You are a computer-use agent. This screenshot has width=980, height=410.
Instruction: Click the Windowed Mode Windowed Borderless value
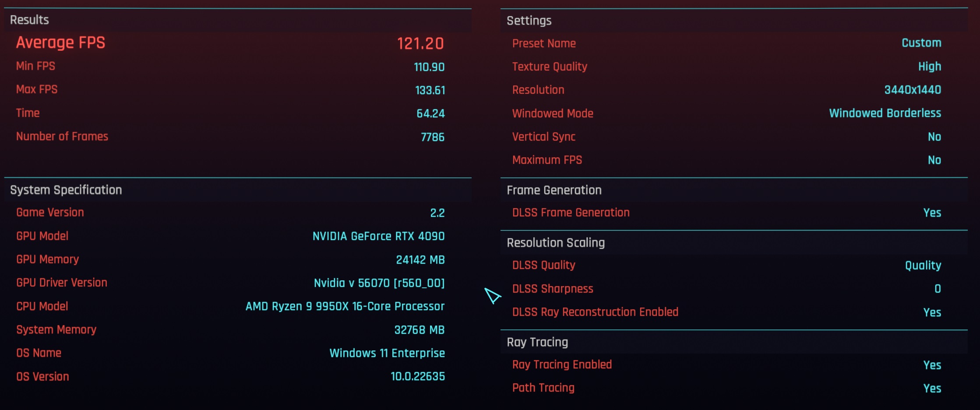pos(885,113)
